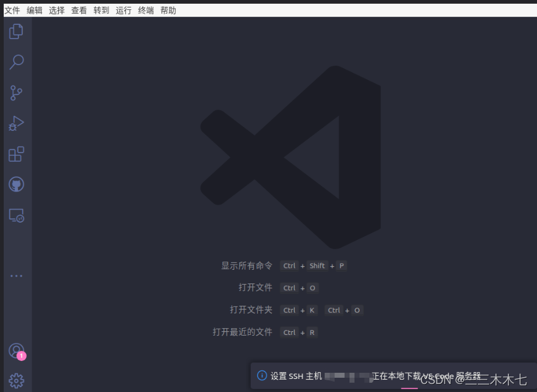Open the Manage gear icon
The image size is (537, 392).
[16, 381]
